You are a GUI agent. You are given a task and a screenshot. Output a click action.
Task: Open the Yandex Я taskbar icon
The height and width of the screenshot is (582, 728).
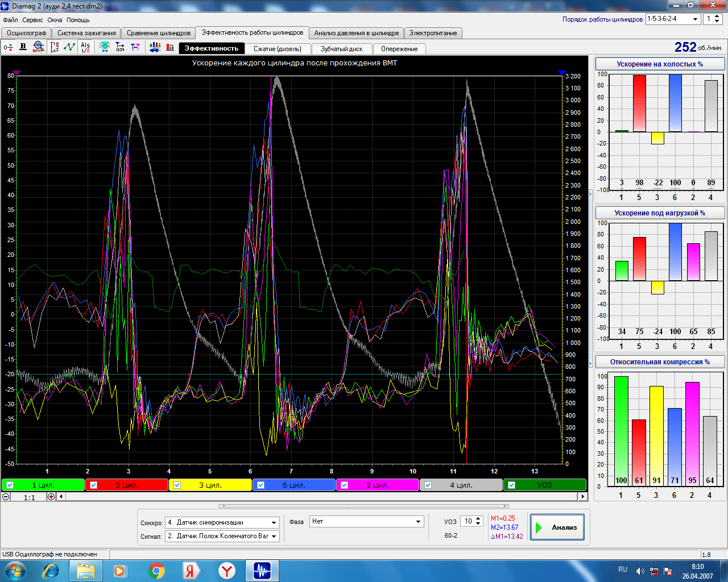tap(191, 570)
